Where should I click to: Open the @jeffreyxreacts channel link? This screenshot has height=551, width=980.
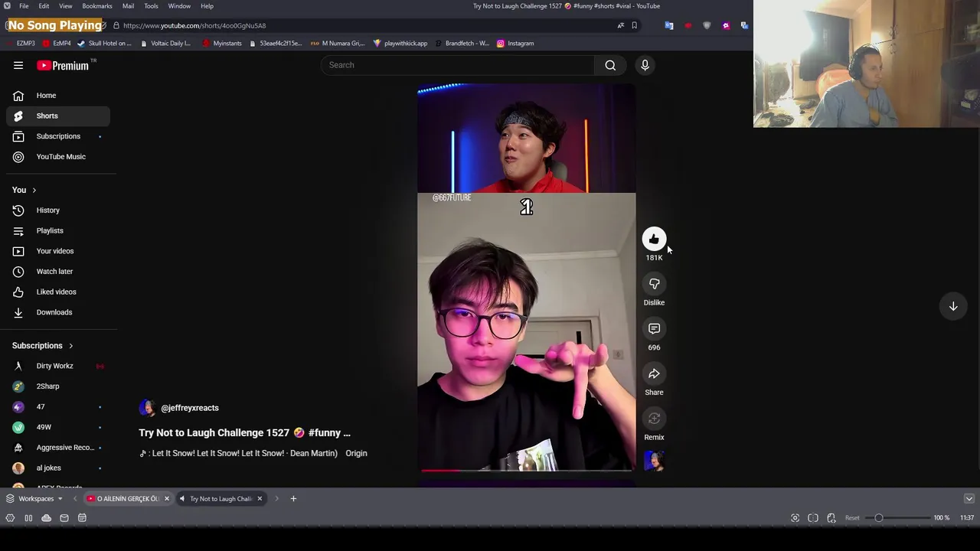[190, 408]
